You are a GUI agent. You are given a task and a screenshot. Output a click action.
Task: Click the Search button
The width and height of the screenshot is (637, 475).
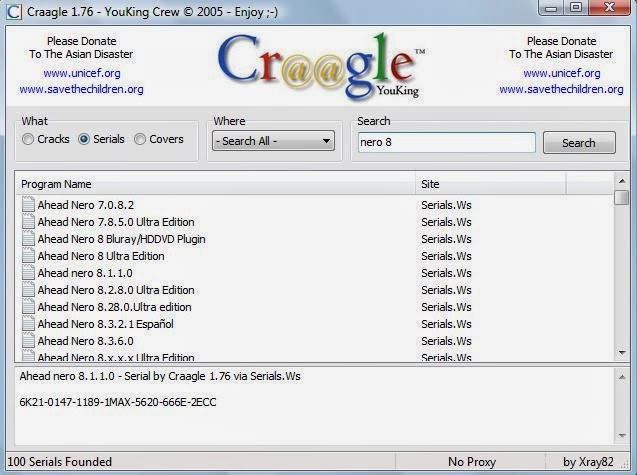pos(579,143)
